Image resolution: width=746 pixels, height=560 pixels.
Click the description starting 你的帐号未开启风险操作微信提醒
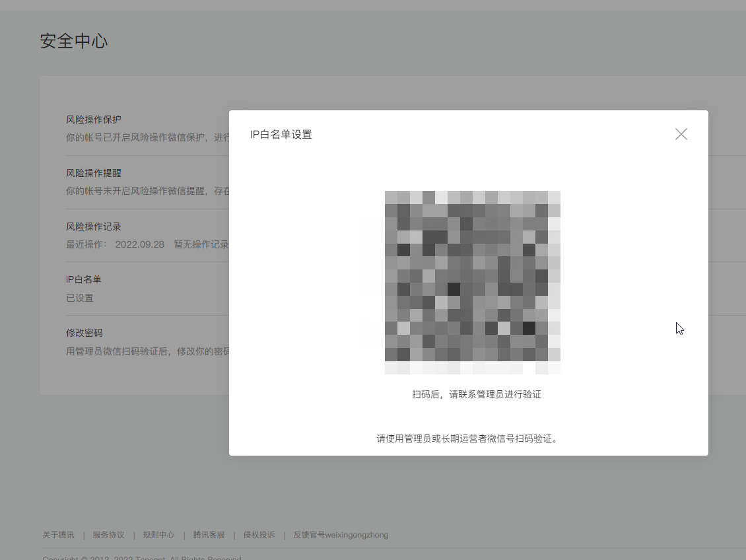click(x=147, y=192)
